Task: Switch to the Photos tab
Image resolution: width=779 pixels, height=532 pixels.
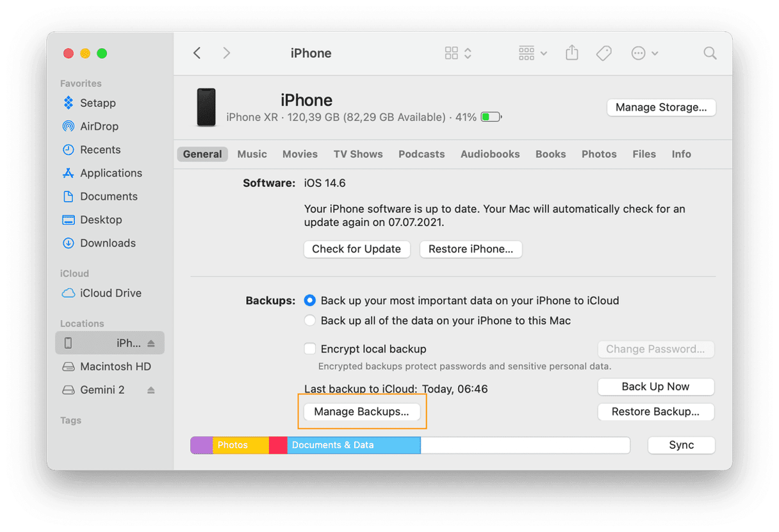Action: click(599, 154)
